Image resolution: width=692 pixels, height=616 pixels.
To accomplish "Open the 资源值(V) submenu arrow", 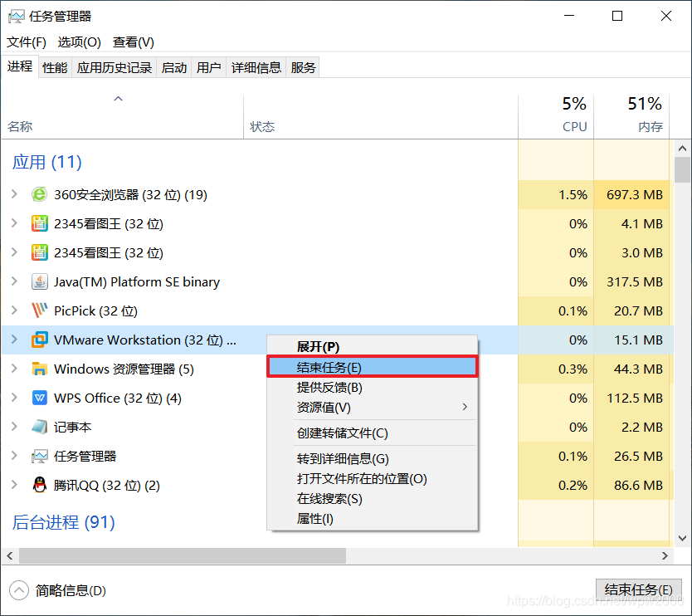I will click(x=465, y=407).
